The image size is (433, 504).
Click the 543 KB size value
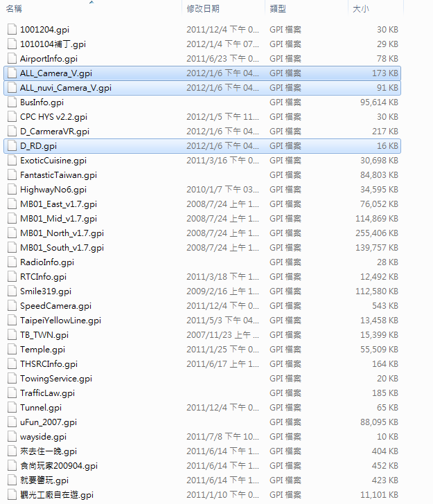click(x=385, y=306)
